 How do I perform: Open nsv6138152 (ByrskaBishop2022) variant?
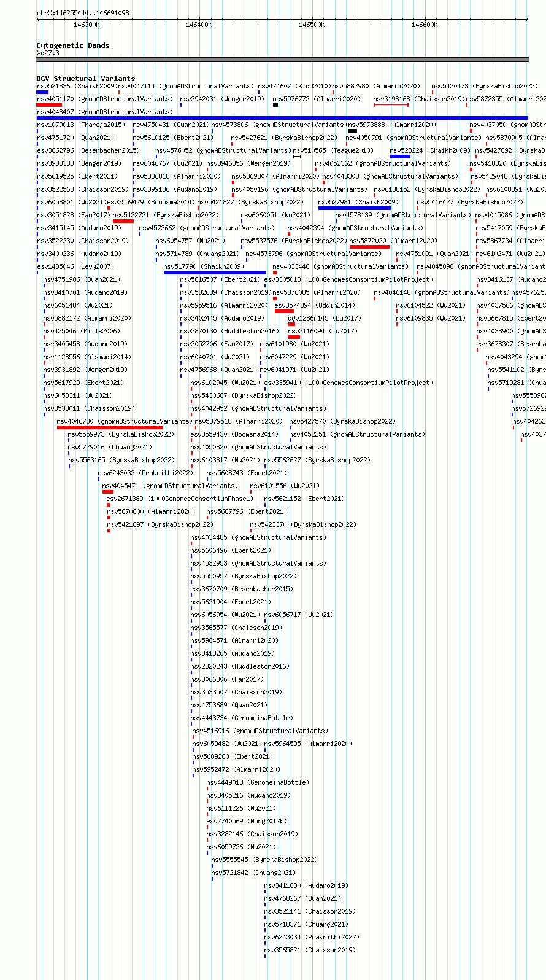[x=427, y=190]
